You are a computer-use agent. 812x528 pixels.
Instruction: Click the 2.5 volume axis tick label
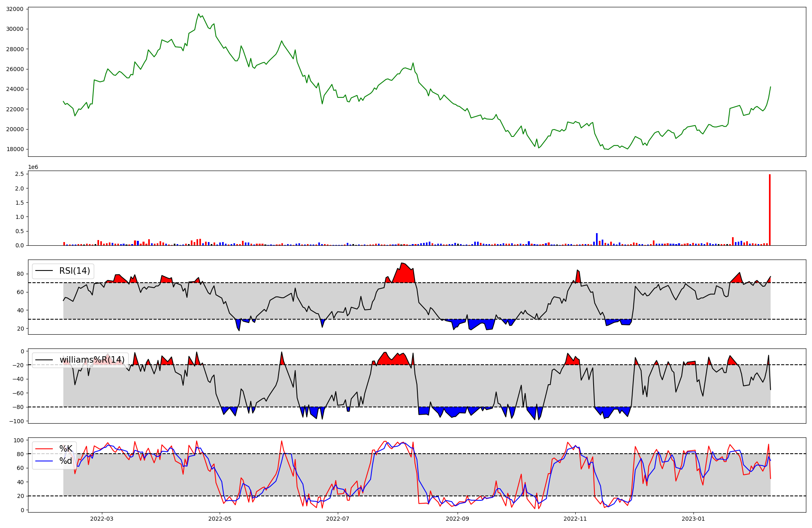click(20, 174)
